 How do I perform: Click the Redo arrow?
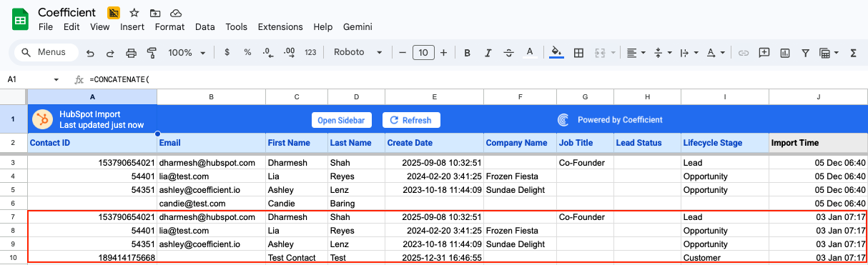point(110,53)
